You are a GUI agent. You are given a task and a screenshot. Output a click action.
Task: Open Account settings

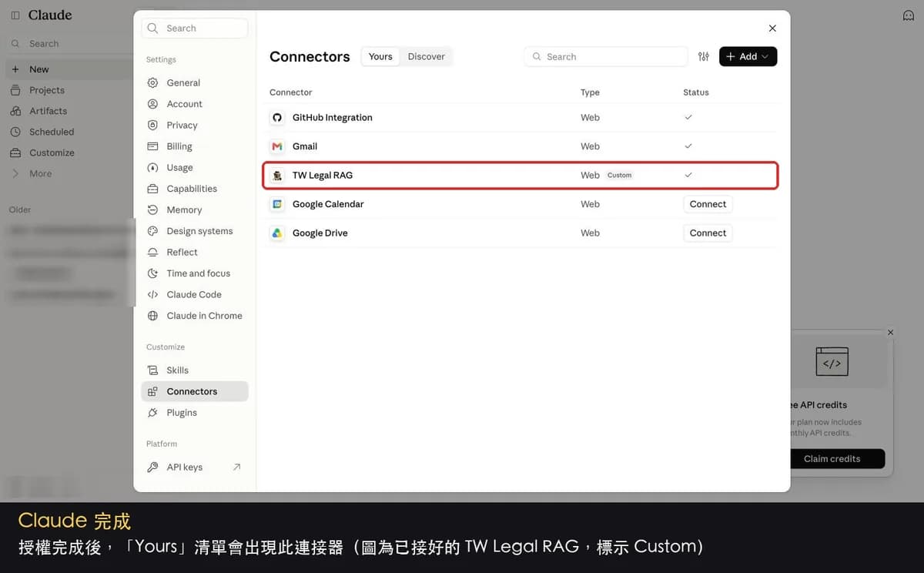(x=195, y=104)
